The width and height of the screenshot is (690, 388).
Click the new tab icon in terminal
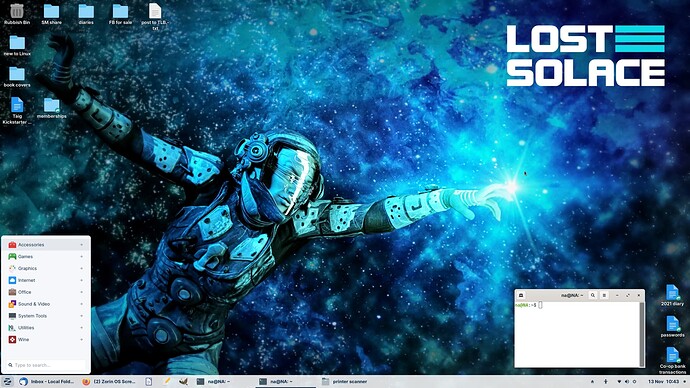pos(521,295)
